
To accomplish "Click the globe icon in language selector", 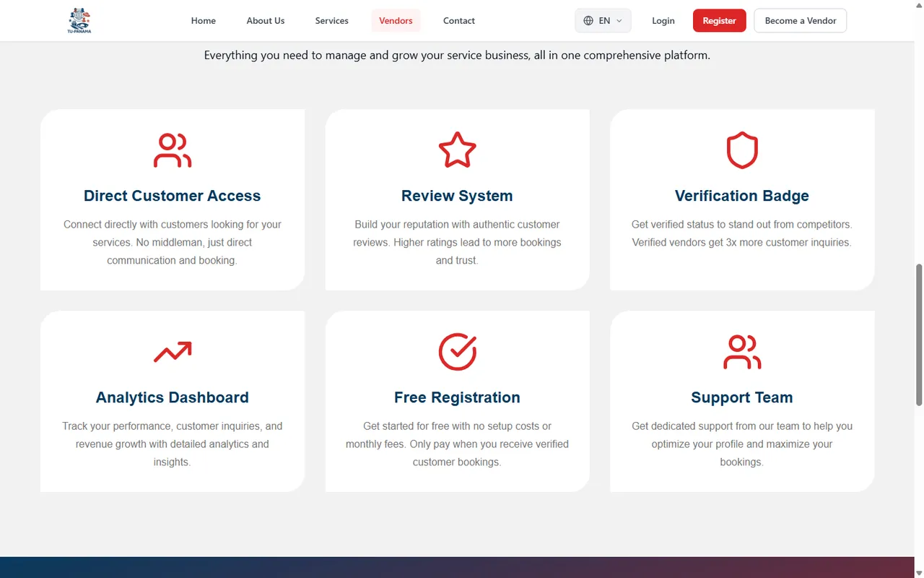I will coord(588,21).
